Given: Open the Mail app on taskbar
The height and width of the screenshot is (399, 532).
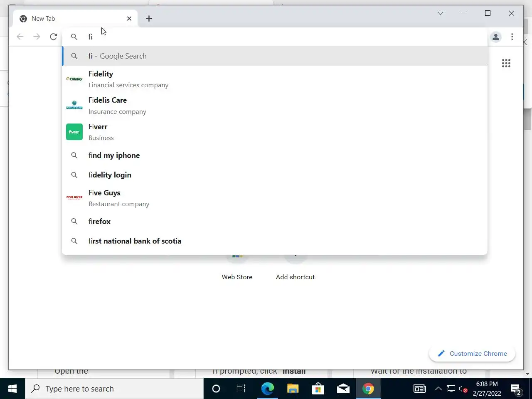Looking at the screenshot, I should 343,389.
